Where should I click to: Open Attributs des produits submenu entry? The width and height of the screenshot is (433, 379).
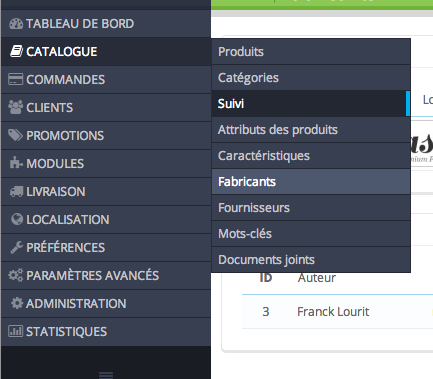coord(311,130)
